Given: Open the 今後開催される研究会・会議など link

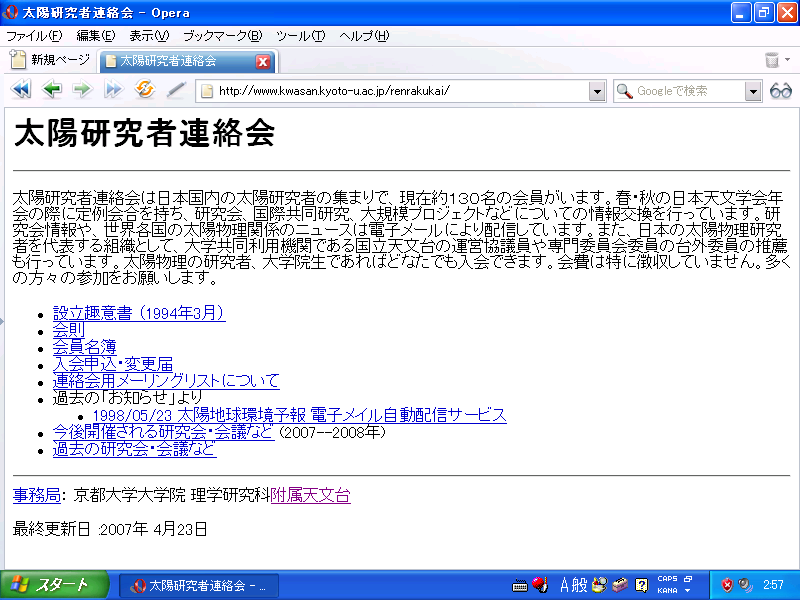Looking at the screenshot, I should 163,432.
